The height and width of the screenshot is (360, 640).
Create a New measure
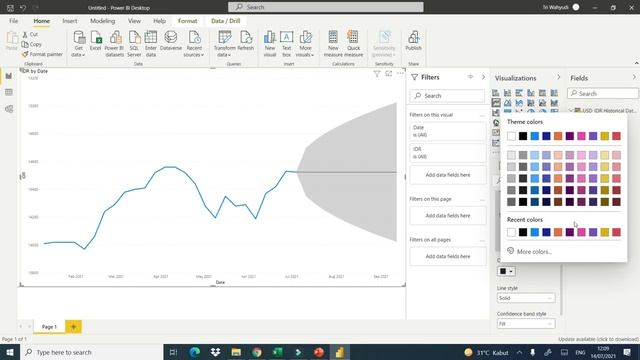pos(333,43)
